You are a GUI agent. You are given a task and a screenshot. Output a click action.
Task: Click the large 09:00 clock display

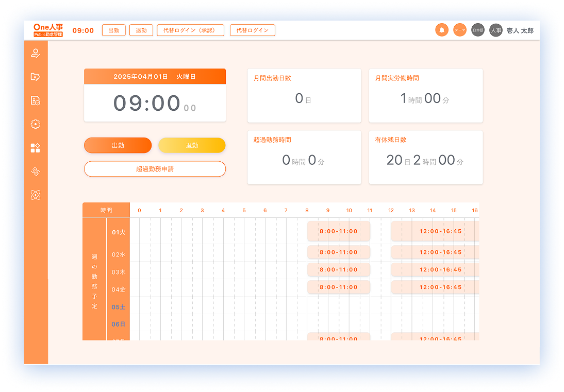pyautogui.click(x=155, y=104)
